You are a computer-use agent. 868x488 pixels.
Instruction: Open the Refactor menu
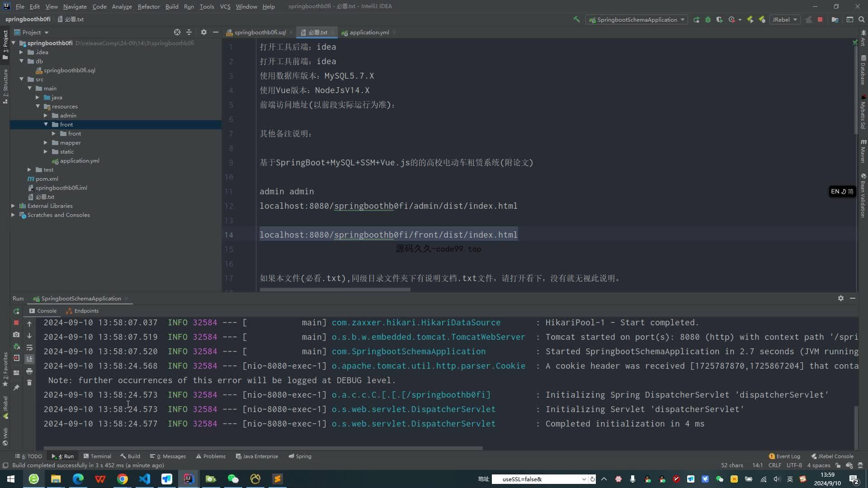149,6
